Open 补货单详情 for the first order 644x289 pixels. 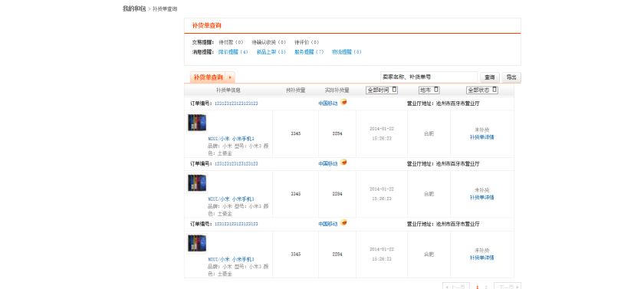(x=481, y=137)
